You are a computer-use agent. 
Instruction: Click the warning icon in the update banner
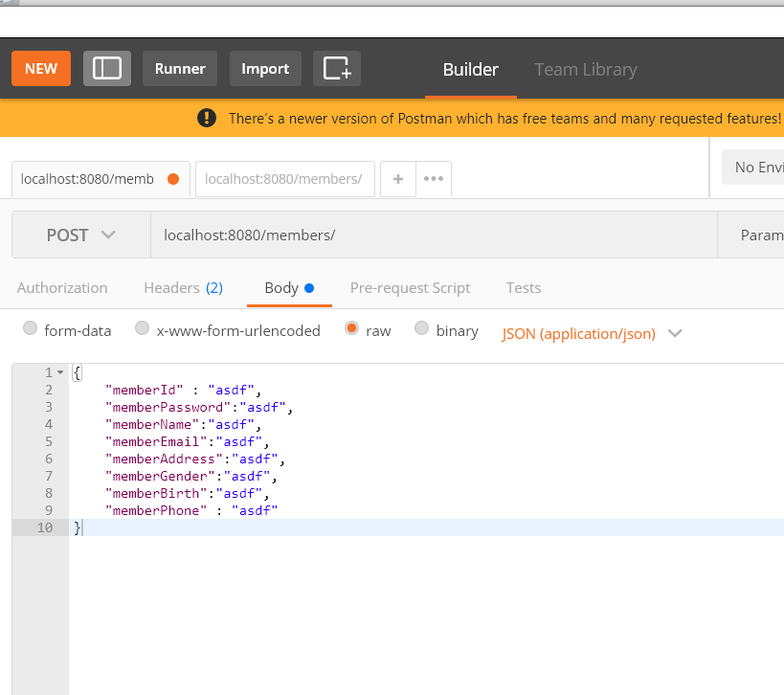(x=207, y=118)
